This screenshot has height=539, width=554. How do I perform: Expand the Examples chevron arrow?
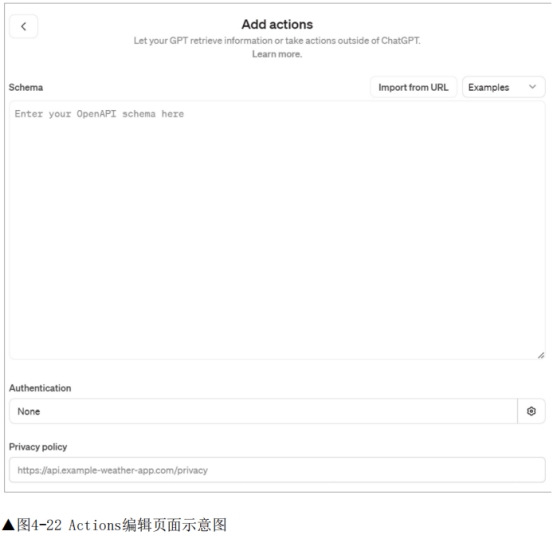pyautogui.click(x=532, y=87)
